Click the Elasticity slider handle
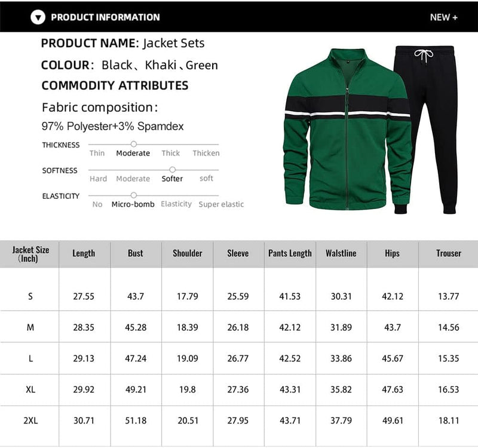Screen dimensions: 478x448 click(x=133, y=195)
